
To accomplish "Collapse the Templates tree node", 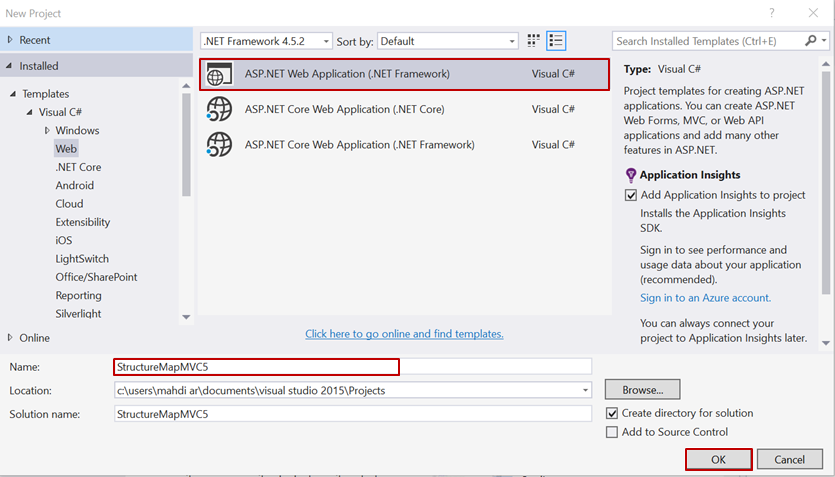I will pos(13,94).
